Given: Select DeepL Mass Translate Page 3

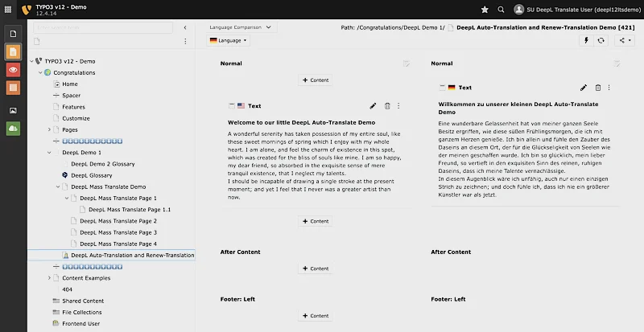Looking at the screenshot, I should pos(118,232).
